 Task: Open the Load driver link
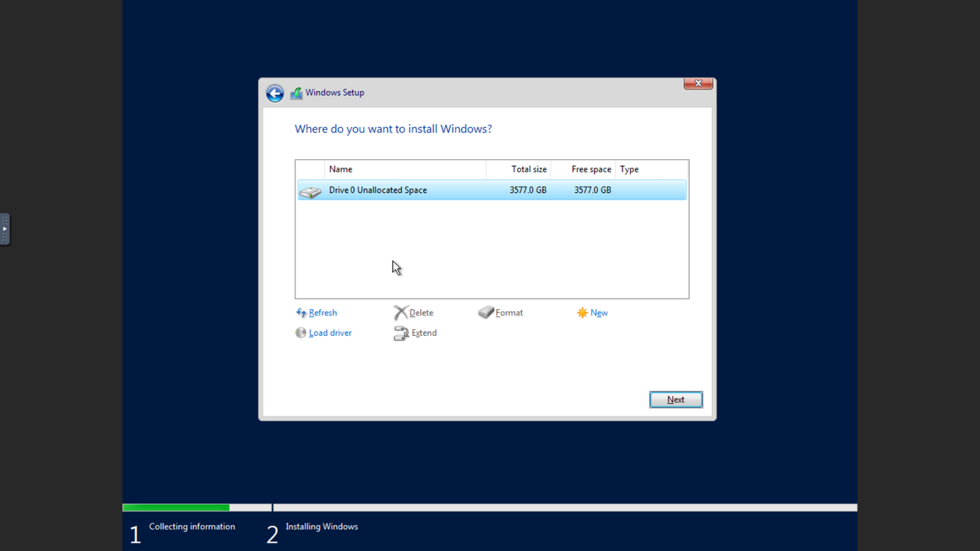point(330,333)
